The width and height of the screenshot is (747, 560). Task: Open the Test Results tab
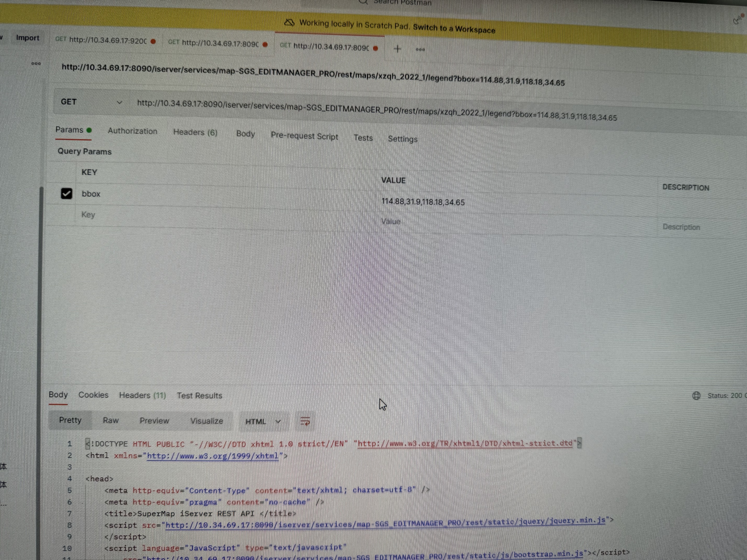(x=199, y=396)
